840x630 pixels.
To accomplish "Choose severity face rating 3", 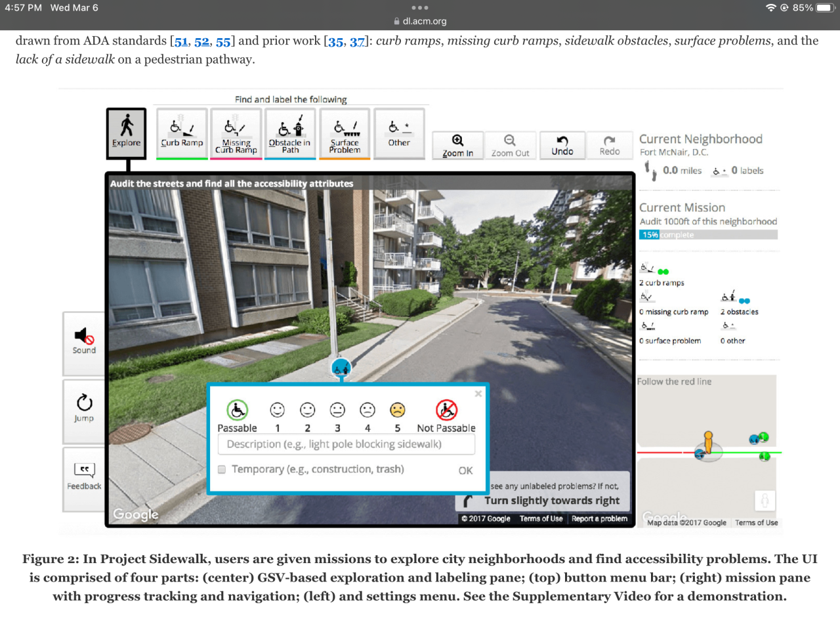I will pos(337,410).
